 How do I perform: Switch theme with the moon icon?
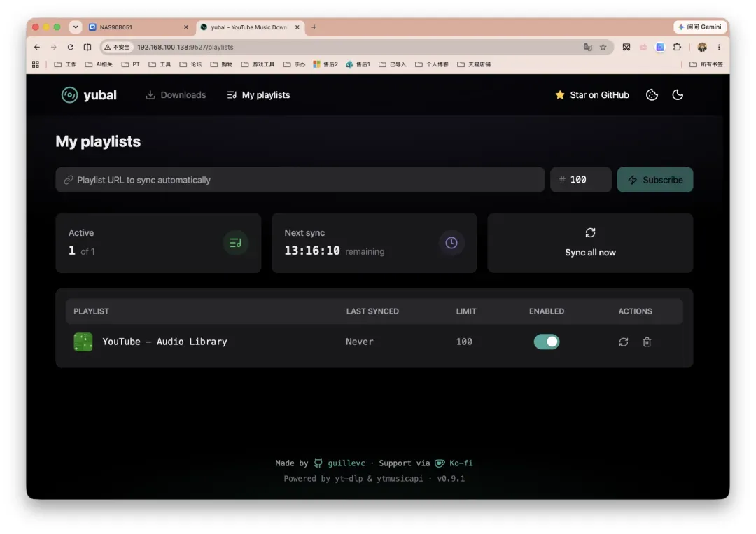[x=678, y=95]
